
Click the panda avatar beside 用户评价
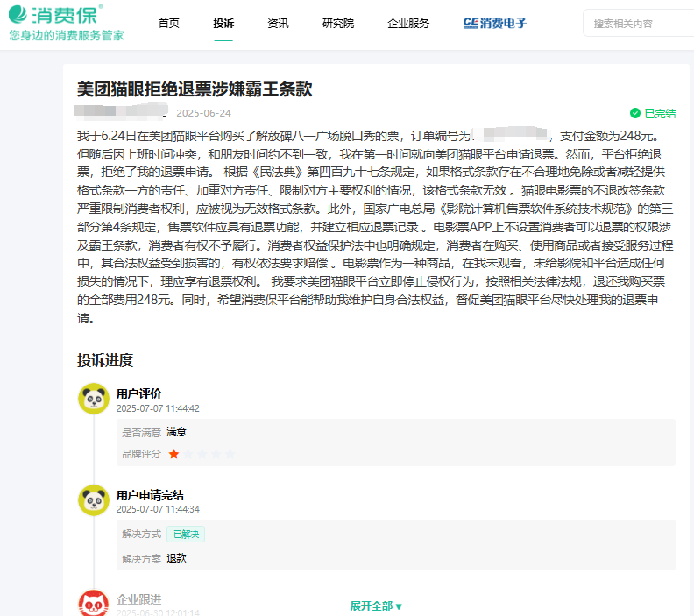pyautogui.click(x=94, y=399)
